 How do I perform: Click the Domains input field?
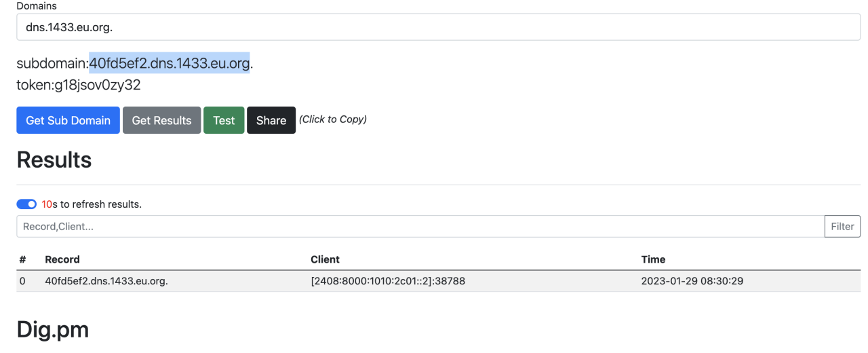click(438, 28)
